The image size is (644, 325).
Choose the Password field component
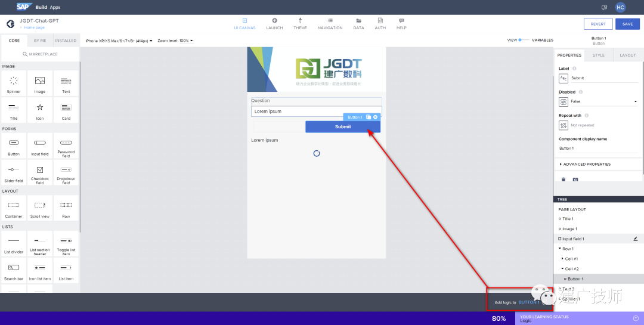coord(66,146)
